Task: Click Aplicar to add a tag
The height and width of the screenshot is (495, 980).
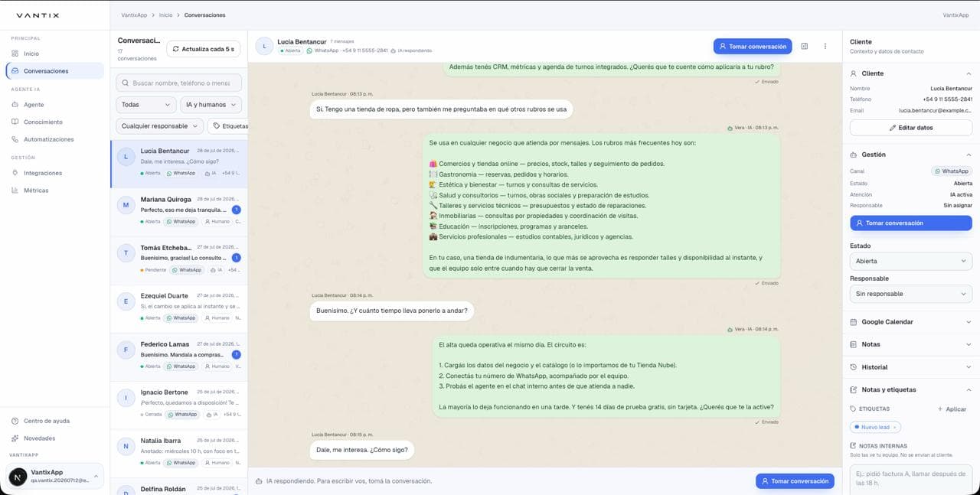Action: coord(952,409)
